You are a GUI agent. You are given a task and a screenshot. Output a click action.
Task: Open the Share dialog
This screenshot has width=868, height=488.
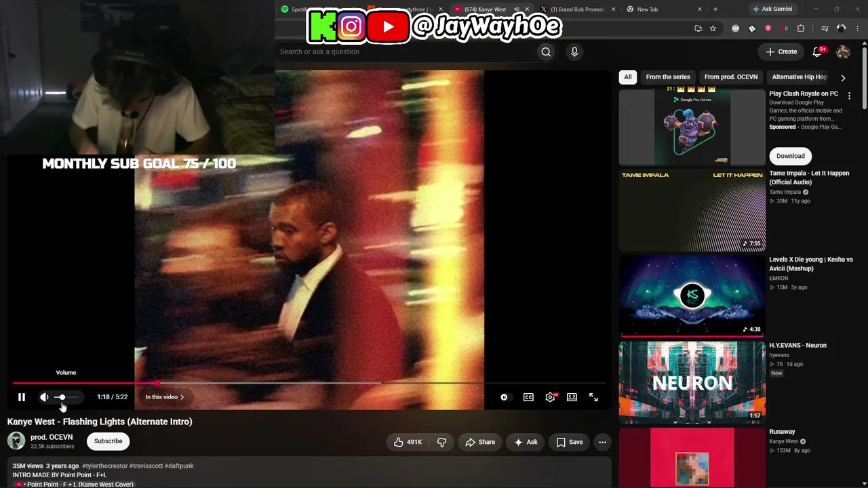480,442
